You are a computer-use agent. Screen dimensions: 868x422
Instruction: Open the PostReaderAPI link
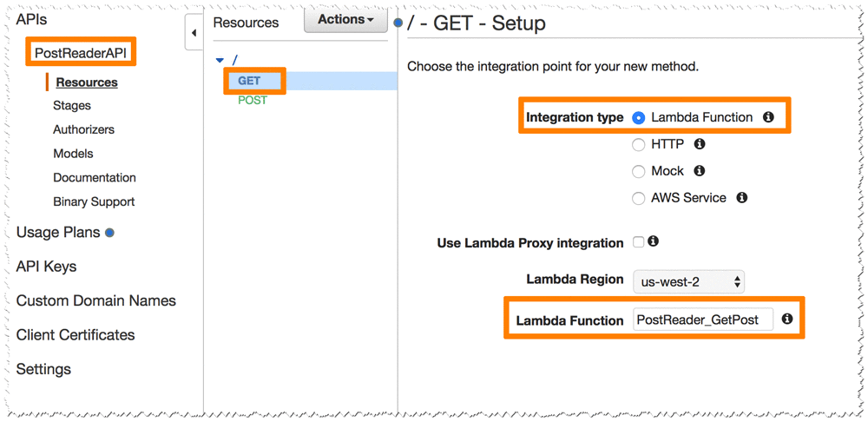[x=81, y=53]
